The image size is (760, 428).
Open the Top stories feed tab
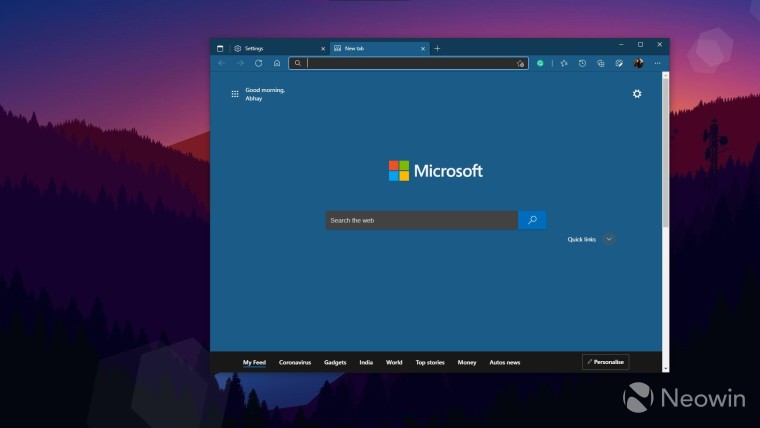click(x=430, y=363)
